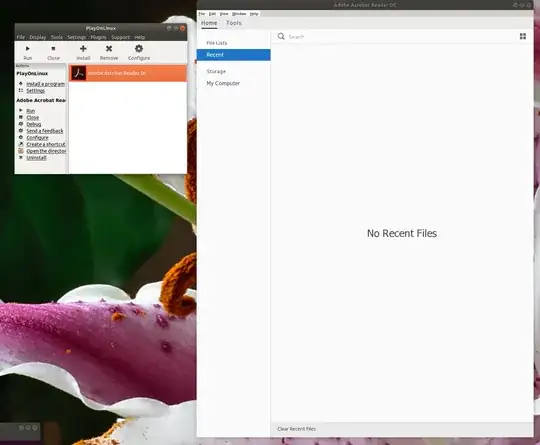The height and width of the screenshot is (445, 540).
Task: Click the Run play icon in PlayOnLinux toolbar
Action: [28, 49]
